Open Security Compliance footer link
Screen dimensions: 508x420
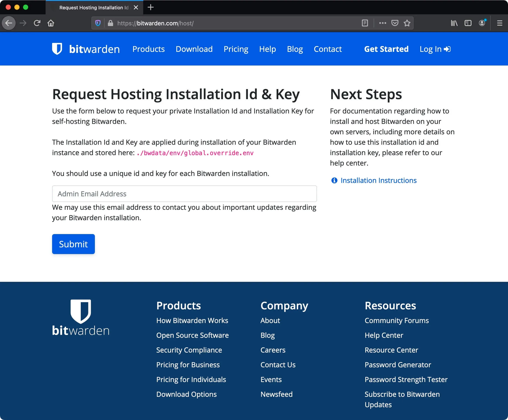189,350
